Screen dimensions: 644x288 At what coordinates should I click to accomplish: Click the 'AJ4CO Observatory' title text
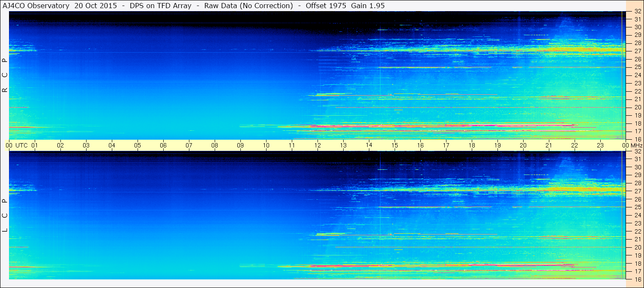36,6
